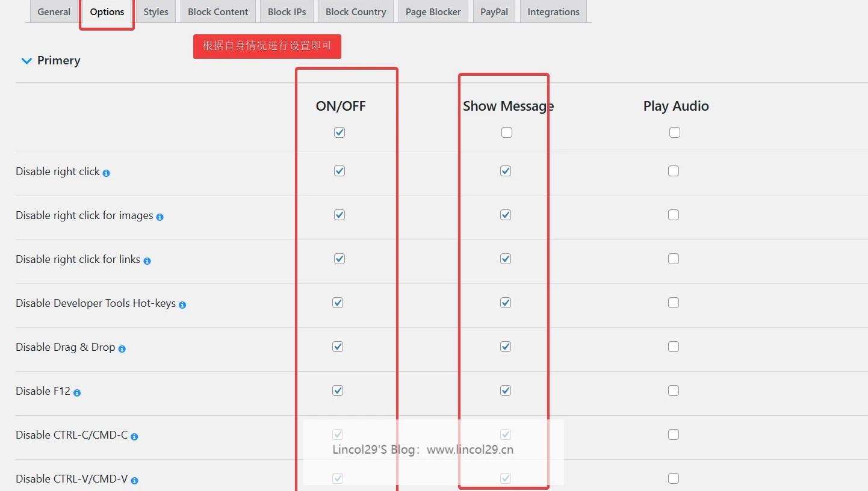Uncheck Show Message for Disable F12
868x491 pixels.
coord(506,391)
